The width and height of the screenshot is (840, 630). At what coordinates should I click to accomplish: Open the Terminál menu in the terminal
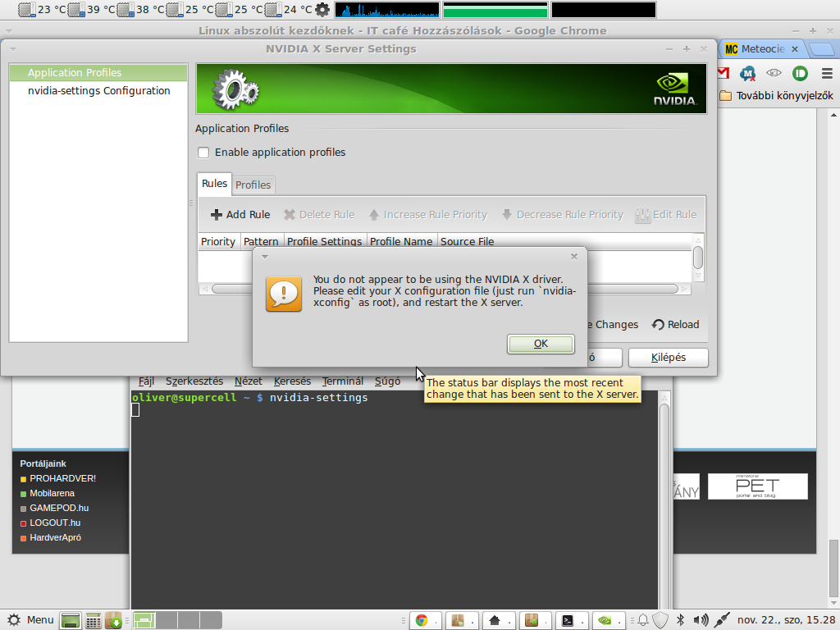point(342,381)
